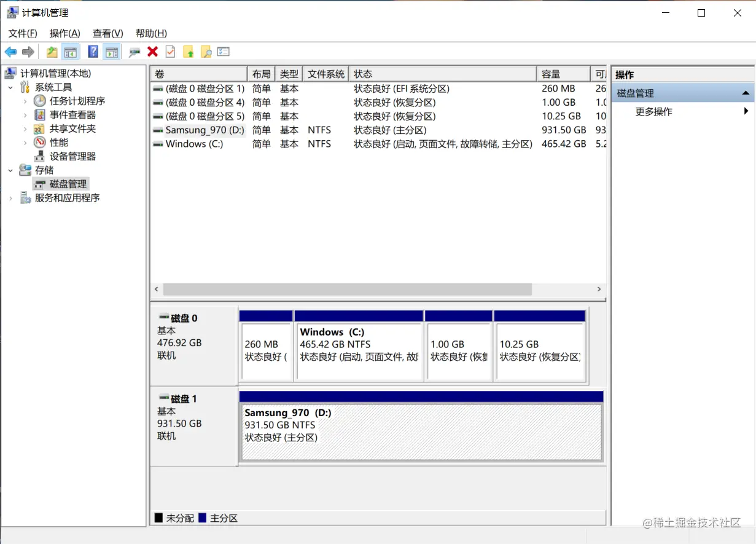Click the 磁盘 0 drive icon in lower pane

point(163,317)
